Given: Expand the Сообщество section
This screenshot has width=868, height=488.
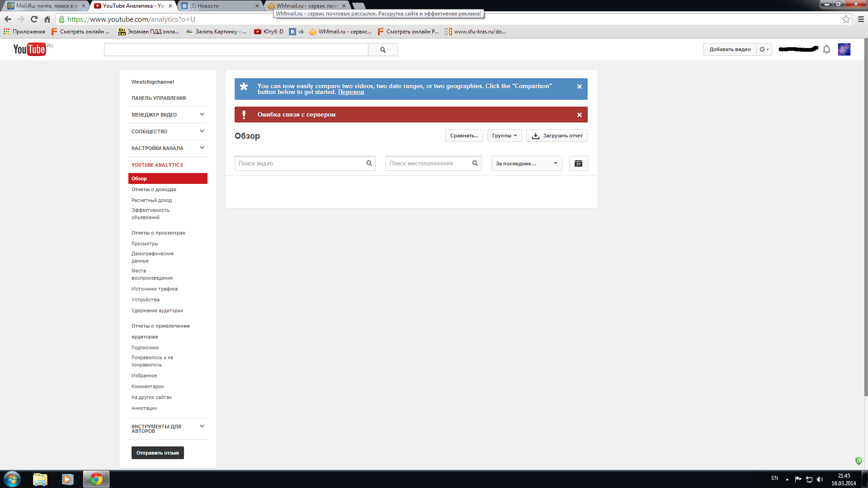Looking at the screenshot, I should [202, 131].
